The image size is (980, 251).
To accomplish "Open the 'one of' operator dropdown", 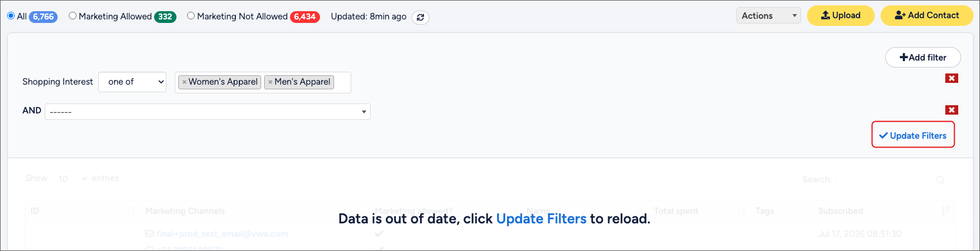I will point(132,82).
